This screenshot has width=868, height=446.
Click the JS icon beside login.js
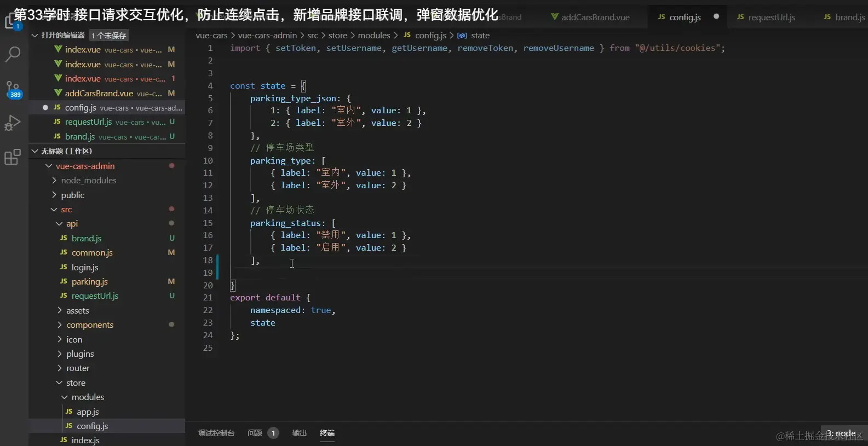tap(64, 267)
